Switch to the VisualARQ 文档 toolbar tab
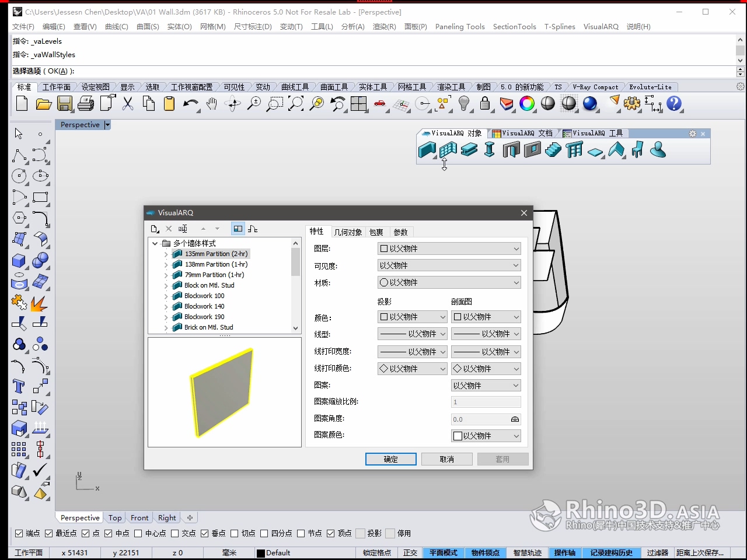747x560 pixels. tap(522, 134)
